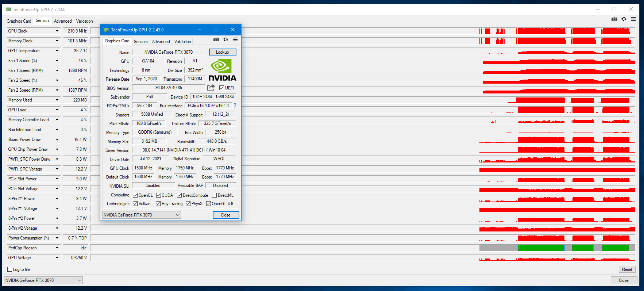Click the Lookup button

pyautogui.click(x=223, y=52)
